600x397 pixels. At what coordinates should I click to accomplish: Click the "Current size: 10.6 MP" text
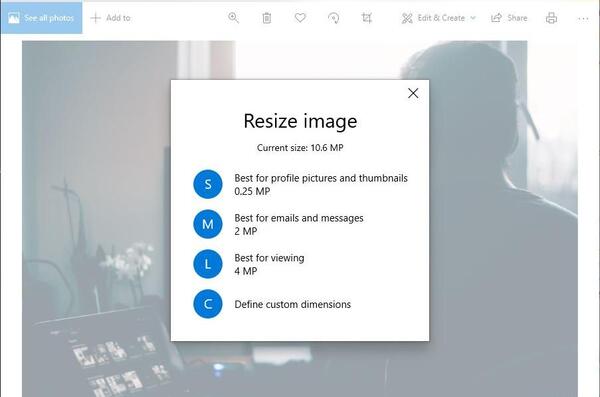(300, 148)
